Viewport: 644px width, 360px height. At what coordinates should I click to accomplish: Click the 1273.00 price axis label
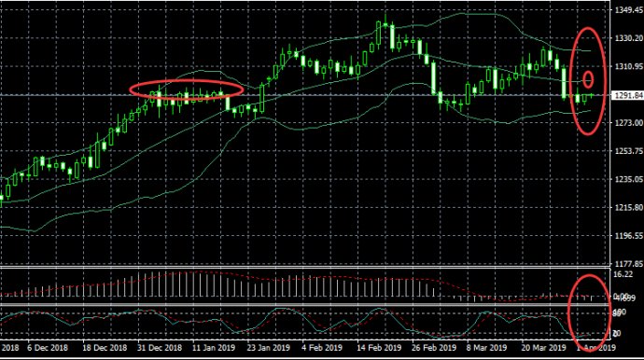628,123
